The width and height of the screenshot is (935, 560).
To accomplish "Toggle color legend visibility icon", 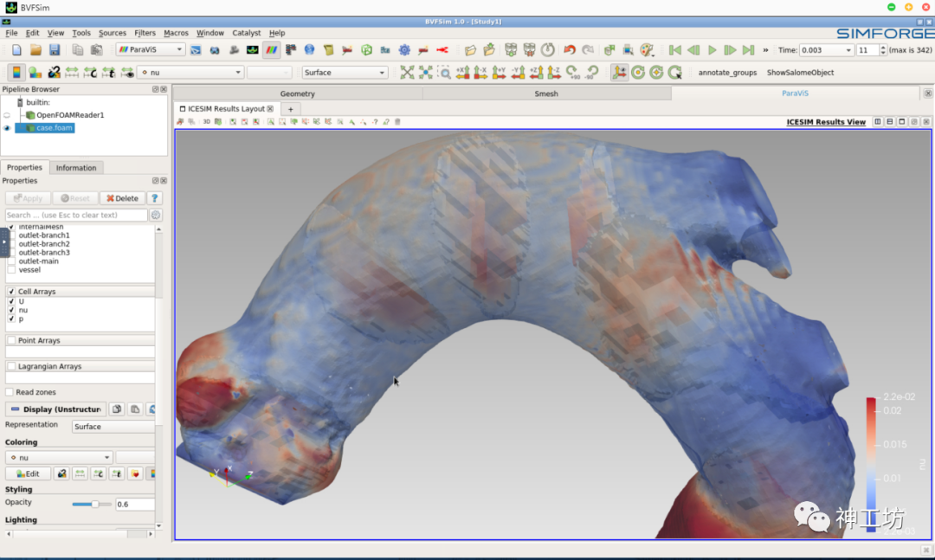I will coord(16,72).
